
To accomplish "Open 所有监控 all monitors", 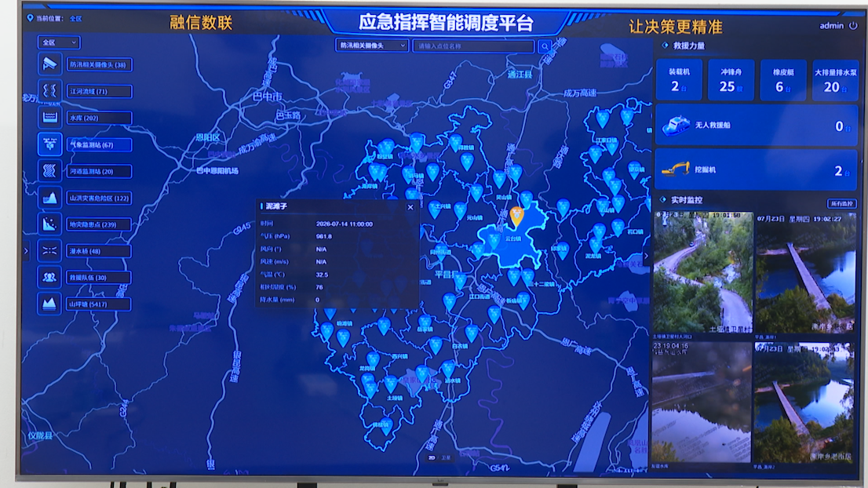I will 841,204.
